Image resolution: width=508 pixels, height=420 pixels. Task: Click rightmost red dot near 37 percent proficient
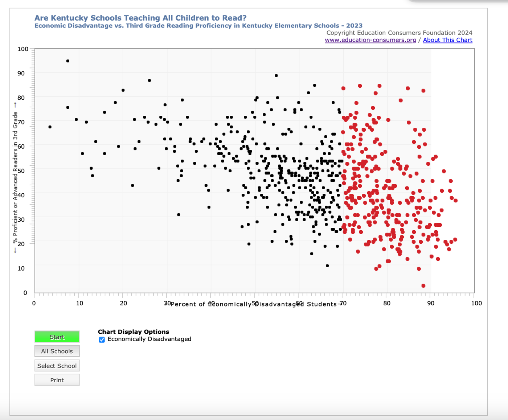click(x=455, y=201)
